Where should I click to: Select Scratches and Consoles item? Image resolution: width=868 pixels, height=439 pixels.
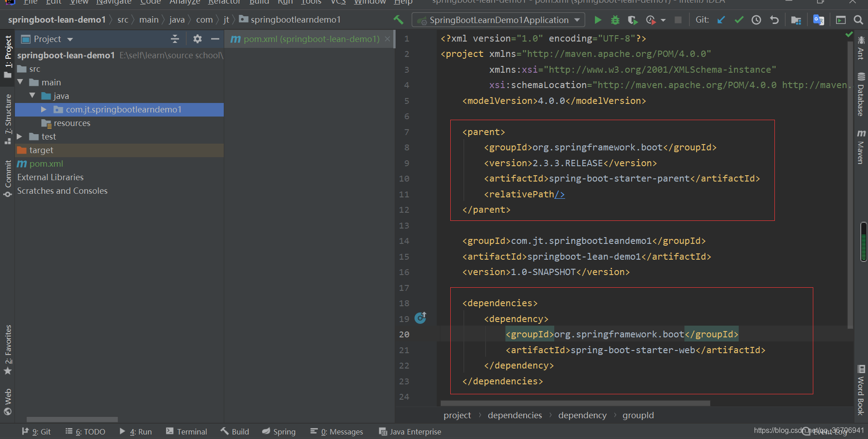coord(62,191)
